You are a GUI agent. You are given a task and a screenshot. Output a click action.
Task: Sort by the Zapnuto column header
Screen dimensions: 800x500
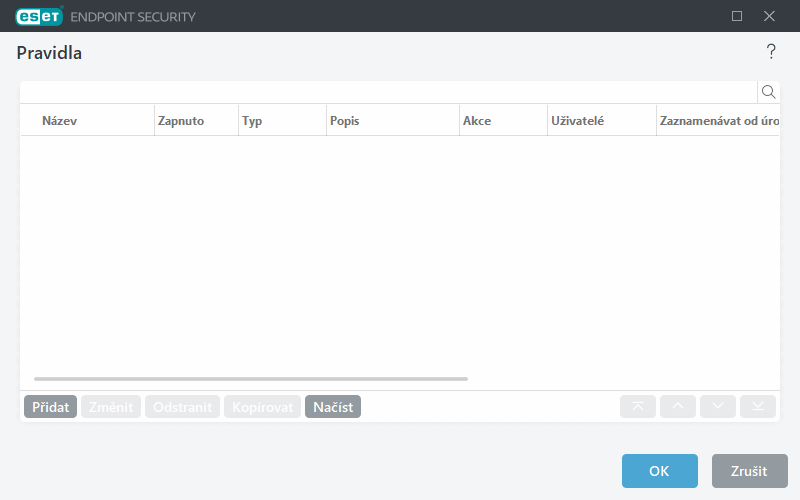181,120
